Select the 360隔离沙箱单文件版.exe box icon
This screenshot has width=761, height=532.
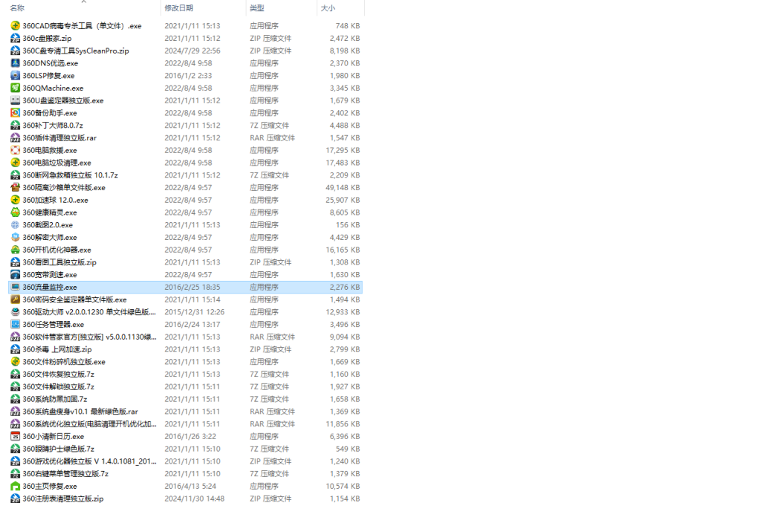15,187
